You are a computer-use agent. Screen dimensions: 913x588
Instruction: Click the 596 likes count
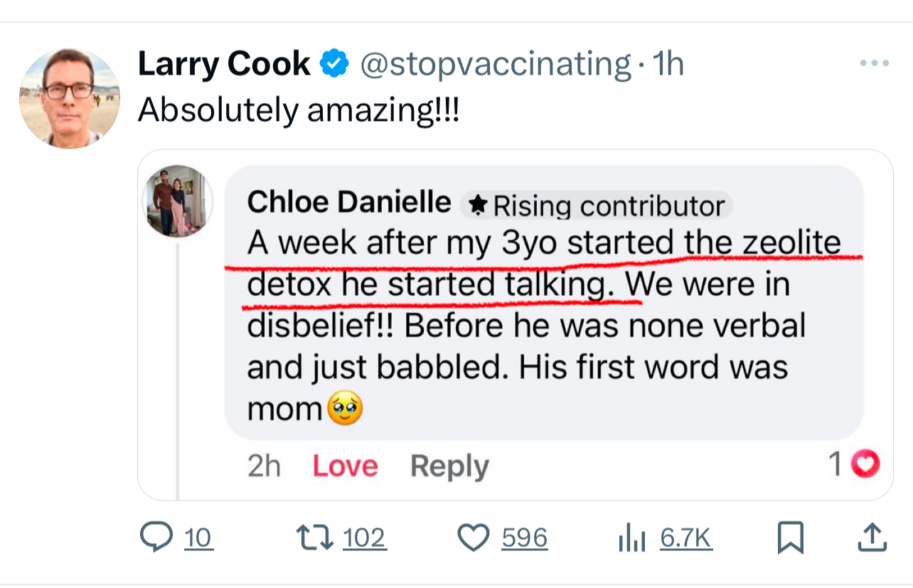(525, 538)
